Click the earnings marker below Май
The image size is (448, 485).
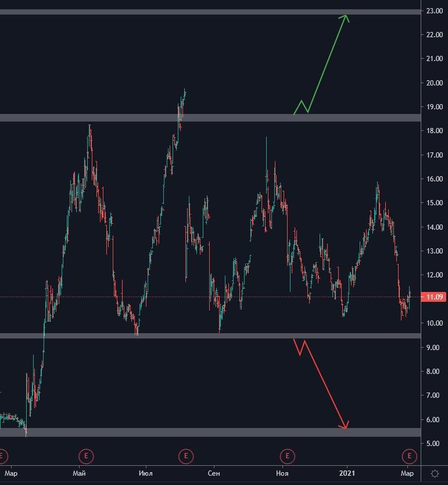click(86, 456)
